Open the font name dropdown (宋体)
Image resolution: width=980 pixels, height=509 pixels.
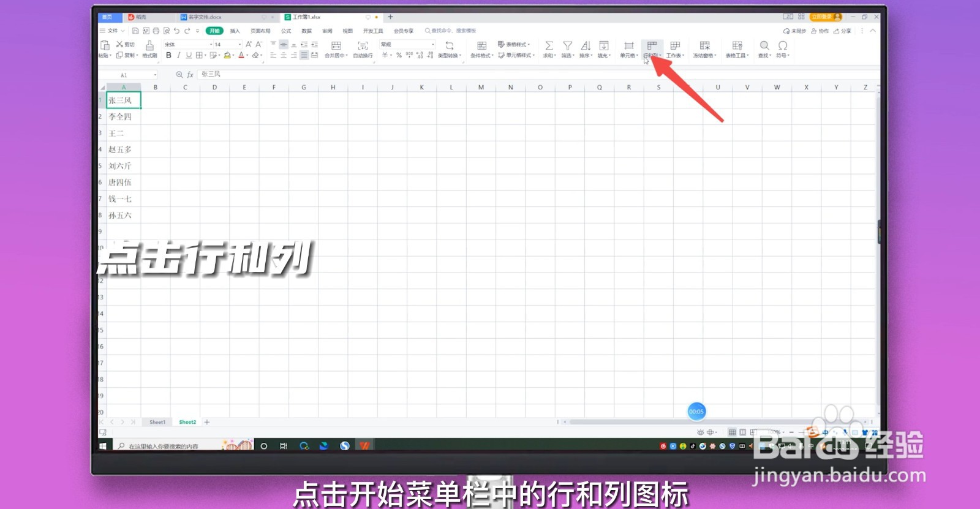coord(187,44)
